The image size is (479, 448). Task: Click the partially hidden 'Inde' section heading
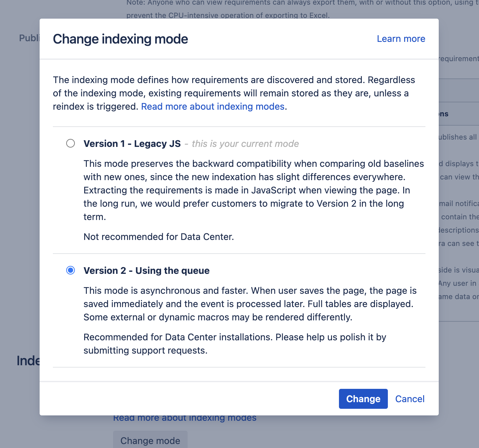pyautogui.click(x=28, y=361)
